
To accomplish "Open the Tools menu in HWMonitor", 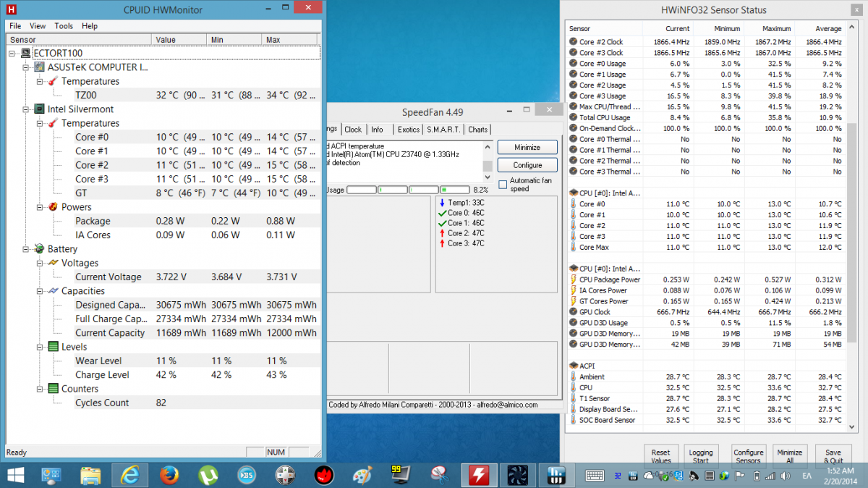I will pos(64,26).
